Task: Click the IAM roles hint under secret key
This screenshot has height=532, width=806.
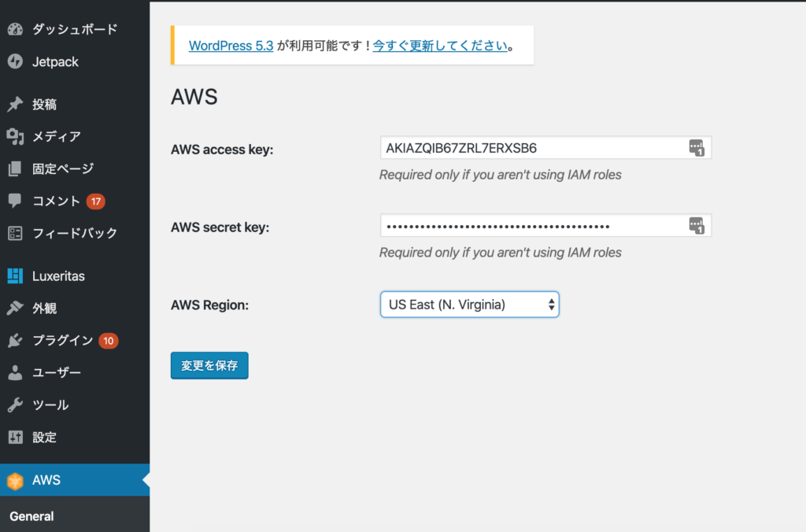Action: 500,253
